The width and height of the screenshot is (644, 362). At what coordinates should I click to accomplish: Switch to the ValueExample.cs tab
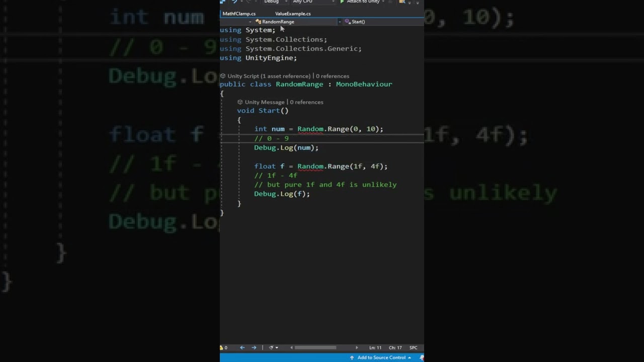click(293, 14)
